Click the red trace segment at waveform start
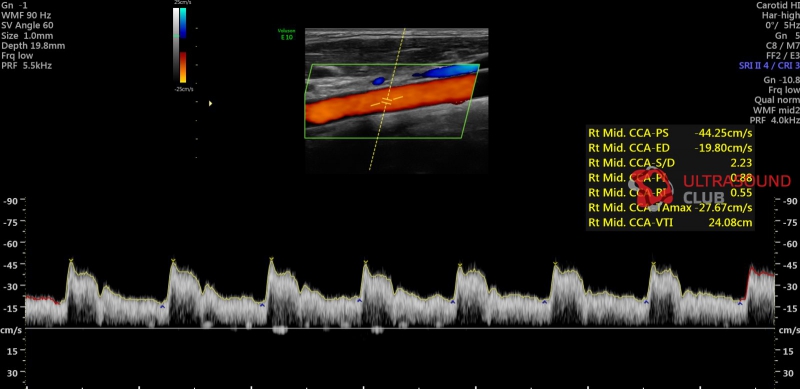 [42, 299]
